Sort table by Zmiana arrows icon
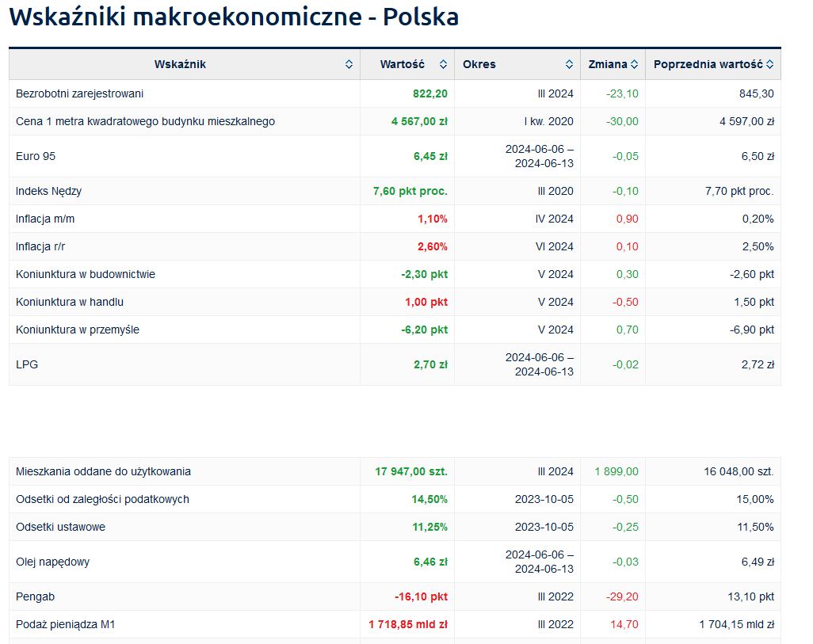 [x=634, y=65]
